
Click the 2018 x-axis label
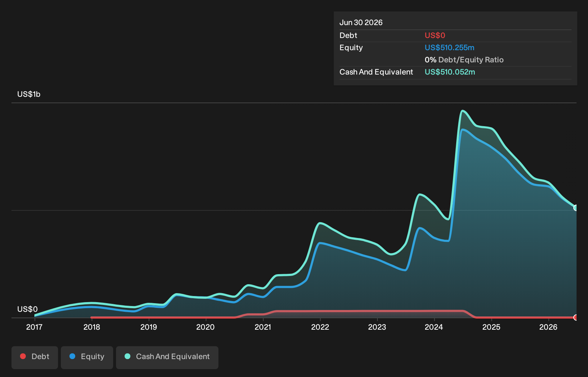tap(92, 327)
